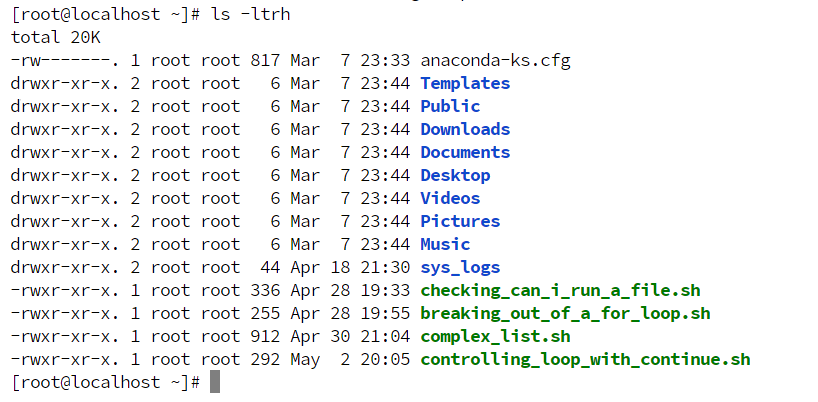Viewport: 818px width, 402px height.
Task: Click the Videos directory entry
Action: tap(450, 198)
